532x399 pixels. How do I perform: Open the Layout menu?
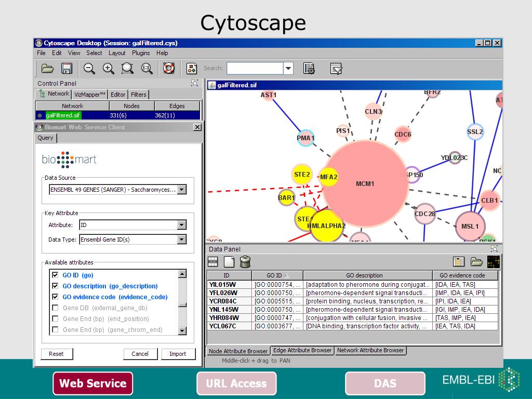click(x=117, y=53)
